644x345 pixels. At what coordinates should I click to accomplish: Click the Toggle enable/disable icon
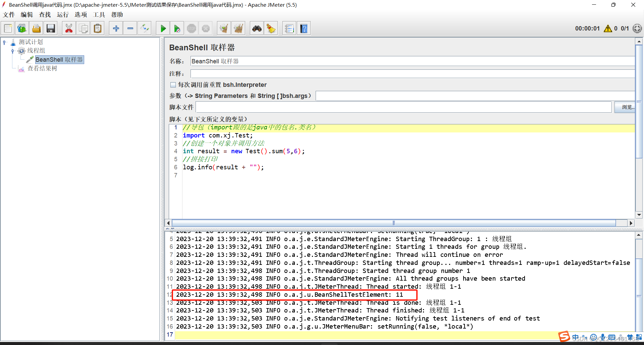(145, 28)
